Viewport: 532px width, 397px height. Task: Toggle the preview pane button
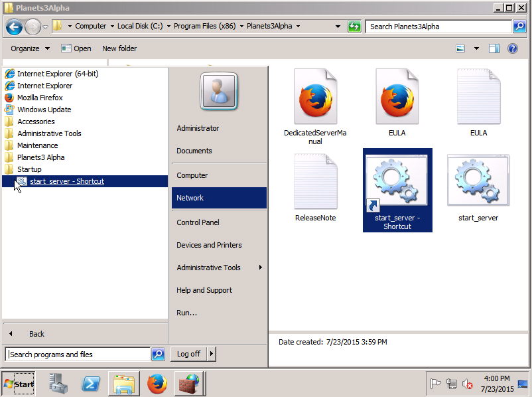(494, 48)
